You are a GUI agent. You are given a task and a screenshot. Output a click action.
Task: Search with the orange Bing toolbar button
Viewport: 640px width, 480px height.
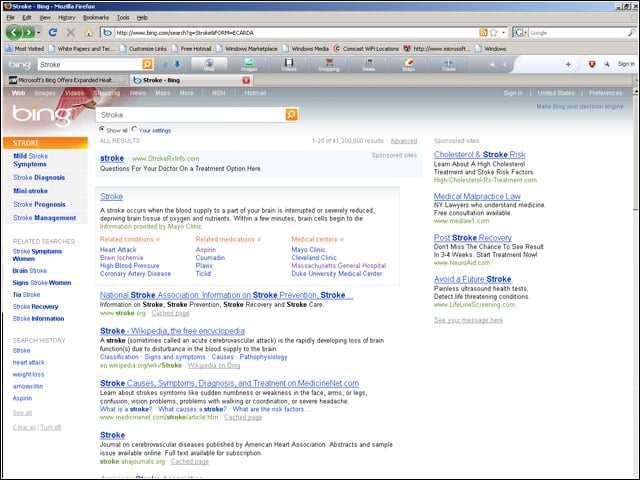(x=147, y=64)
